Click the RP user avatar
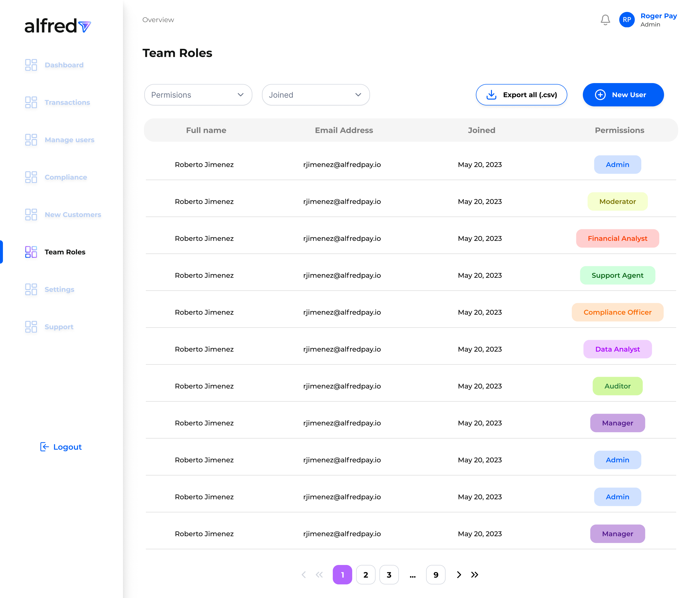 point(627,20)
